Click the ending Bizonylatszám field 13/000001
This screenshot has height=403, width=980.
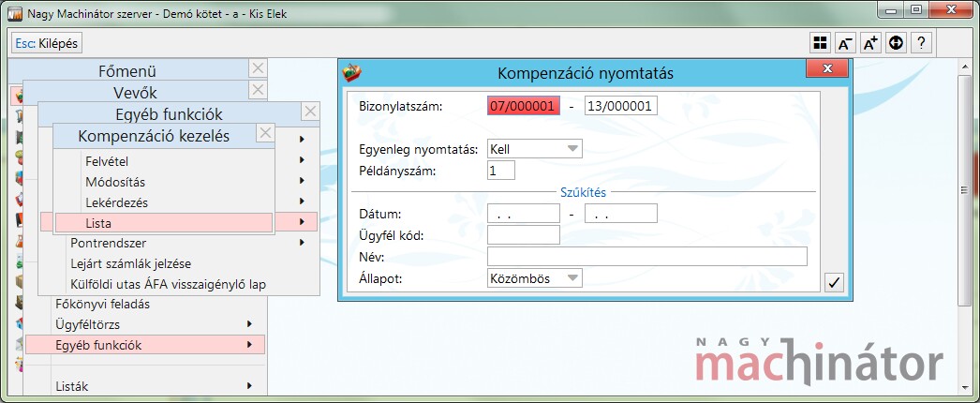click(x=621, y=106)
